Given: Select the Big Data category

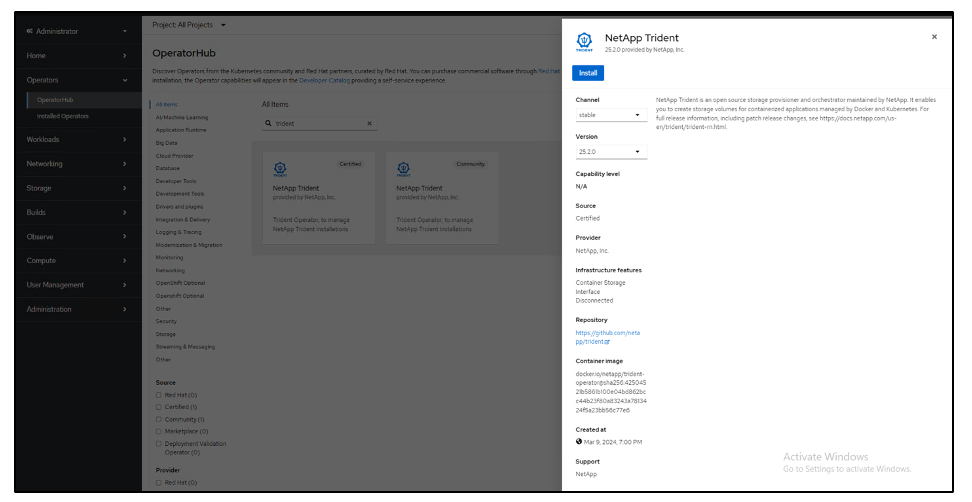Looking at the screenshot, I should [x=166, y=143].
